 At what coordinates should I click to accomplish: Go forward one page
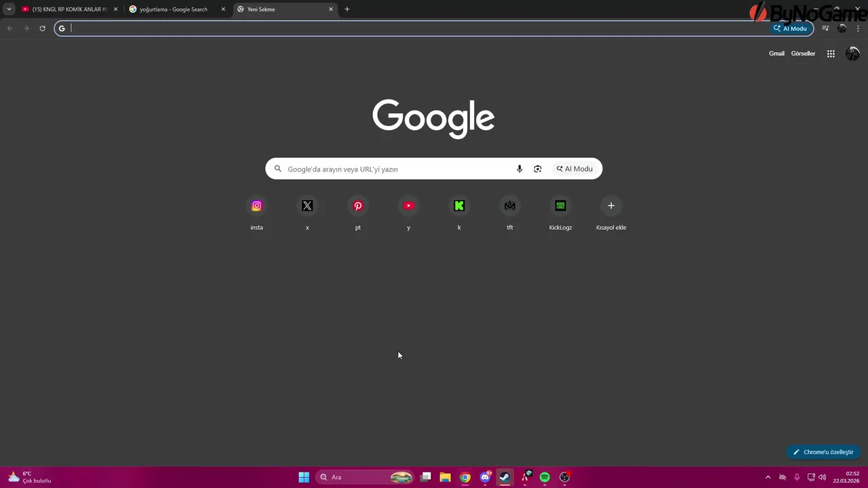point(26,28)
